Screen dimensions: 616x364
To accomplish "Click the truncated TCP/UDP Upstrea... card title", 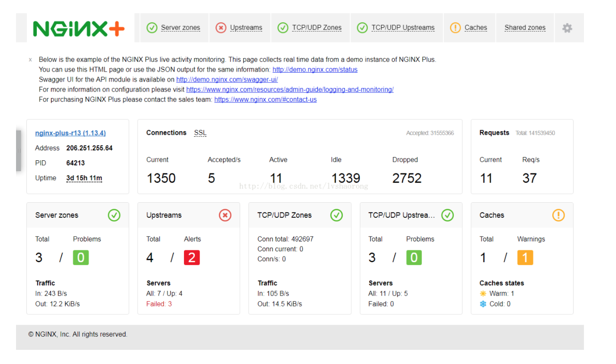I will tap(402, 215).
